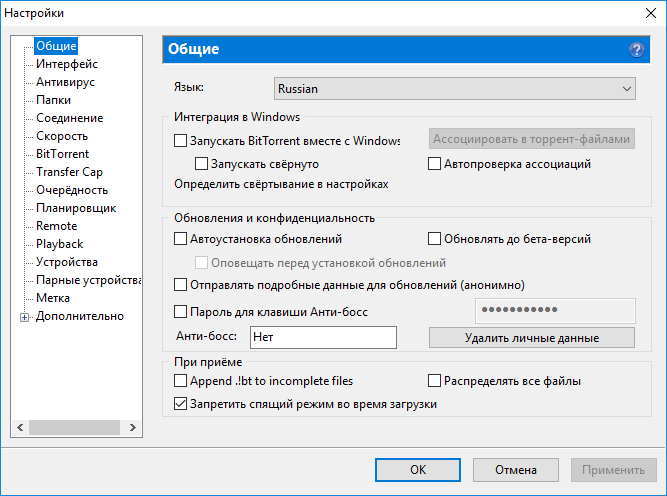667x496 pixels.
Task: Toggle Автоустановка обновлений checkbox
Action: click(x=181, y=239)
